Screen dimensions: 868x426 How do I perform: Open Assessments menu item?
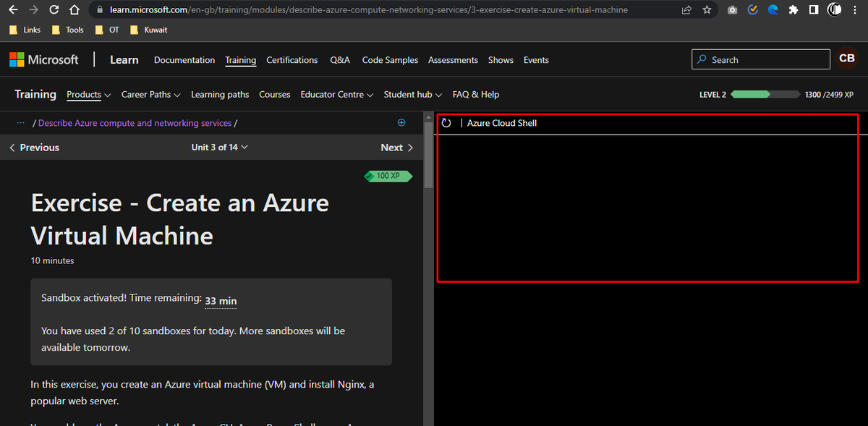click(x=453, y=60)
